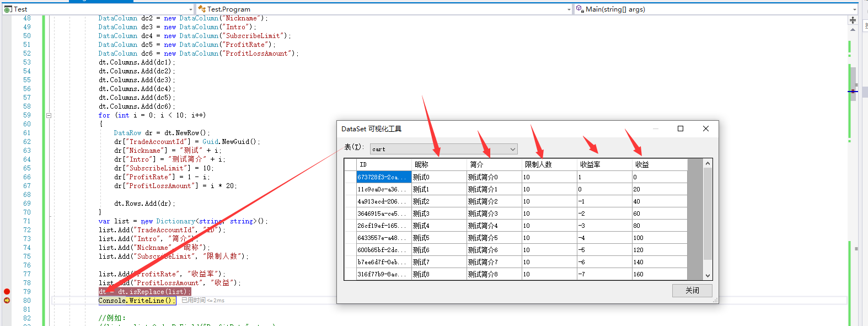
Task: Click the ID column header
Action: [x=384, y=164]
